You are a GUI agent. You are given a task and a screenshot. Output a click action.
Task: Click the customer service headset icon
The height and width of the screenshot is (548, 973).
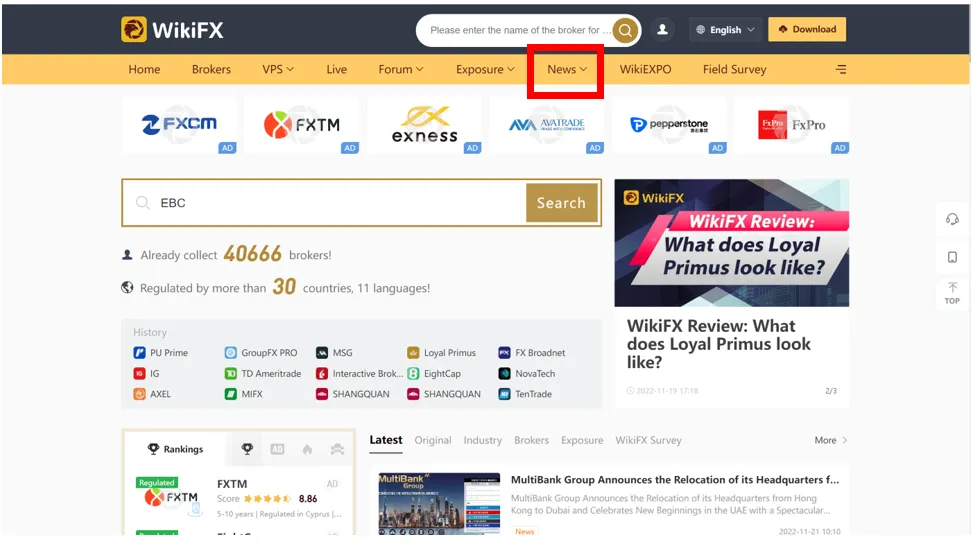pos(952,219)
